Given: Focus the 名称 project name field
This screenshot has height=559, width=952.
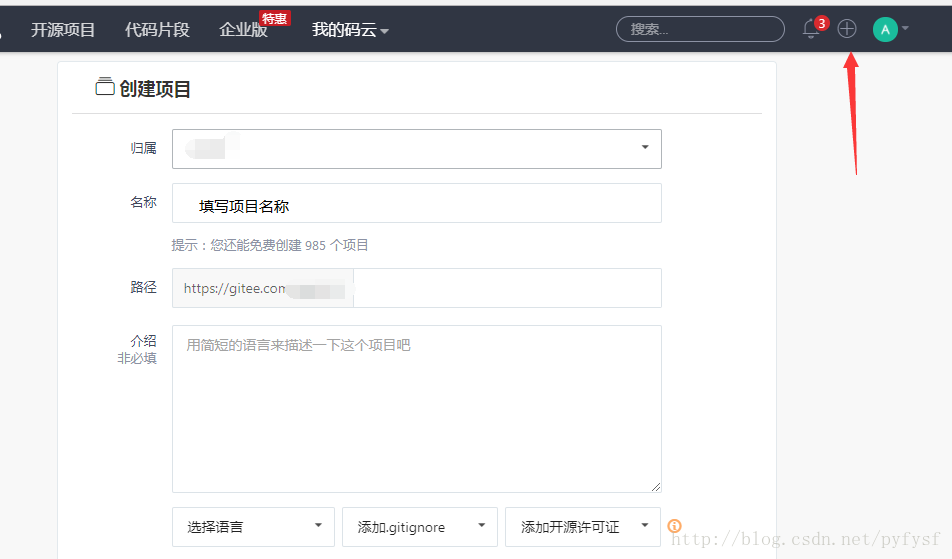Looking at the screenshot, I should tap(416, 203).
